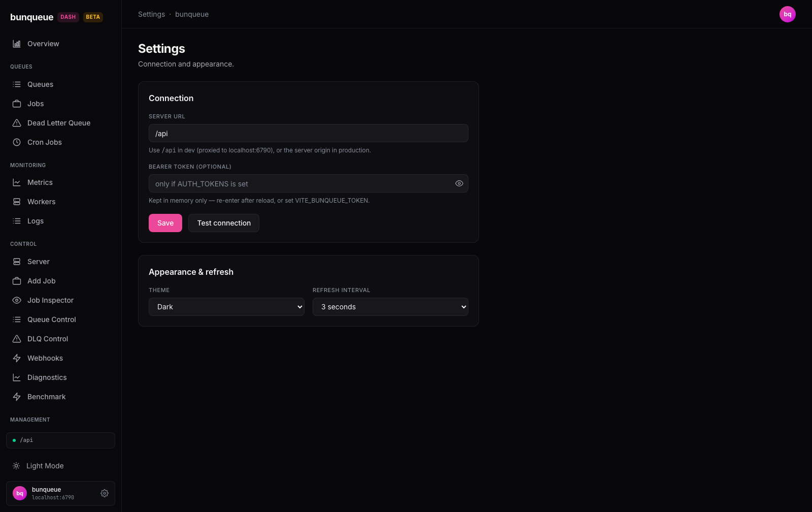Focus the Bearer Token input field
This screenshot has width=812, height=512.
300,183
